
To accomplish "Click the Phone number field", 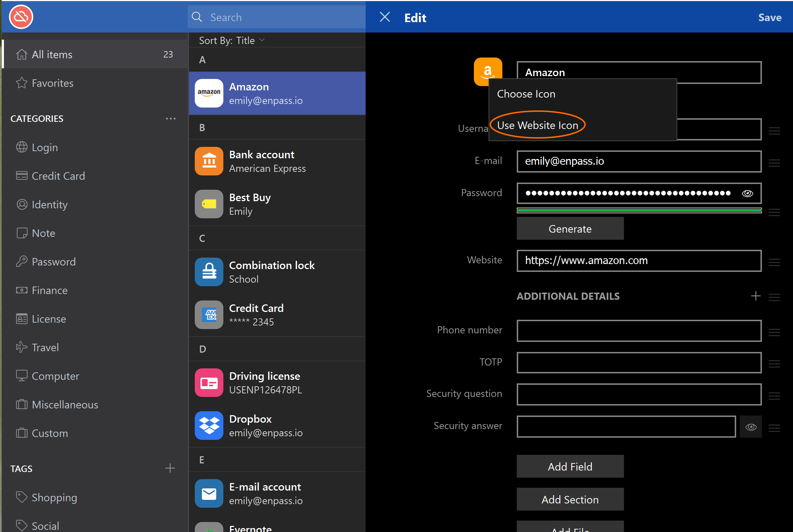I will [x=639, y=330].
